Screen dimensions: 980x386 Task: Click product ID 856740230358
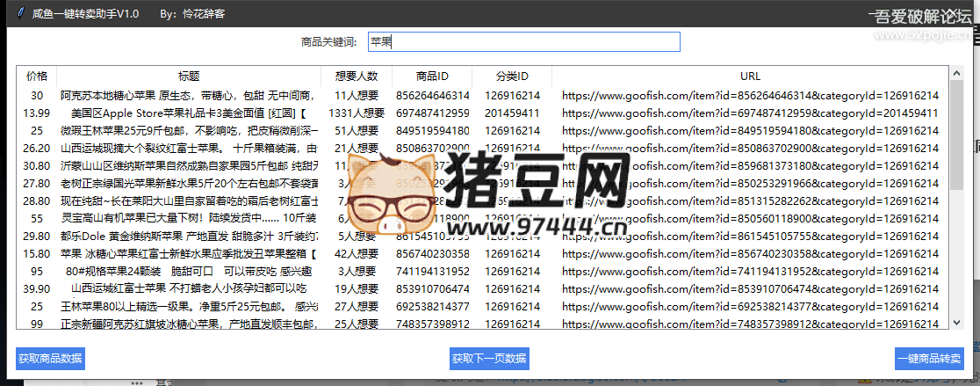433,253
